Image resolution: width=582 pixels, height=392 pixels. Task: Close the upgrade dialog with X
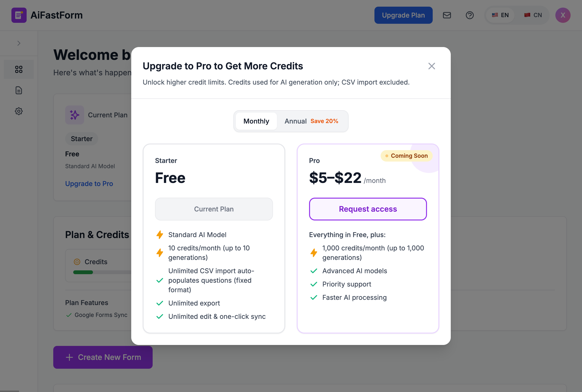coord(432,66)
